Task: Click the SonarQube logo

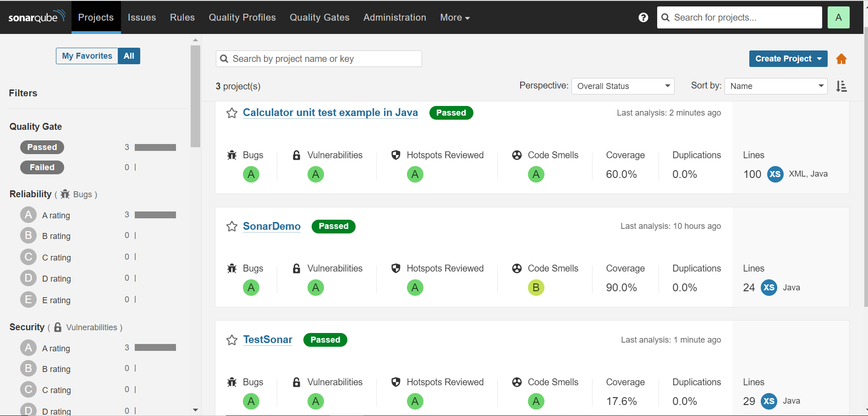Action: point(37,17)
